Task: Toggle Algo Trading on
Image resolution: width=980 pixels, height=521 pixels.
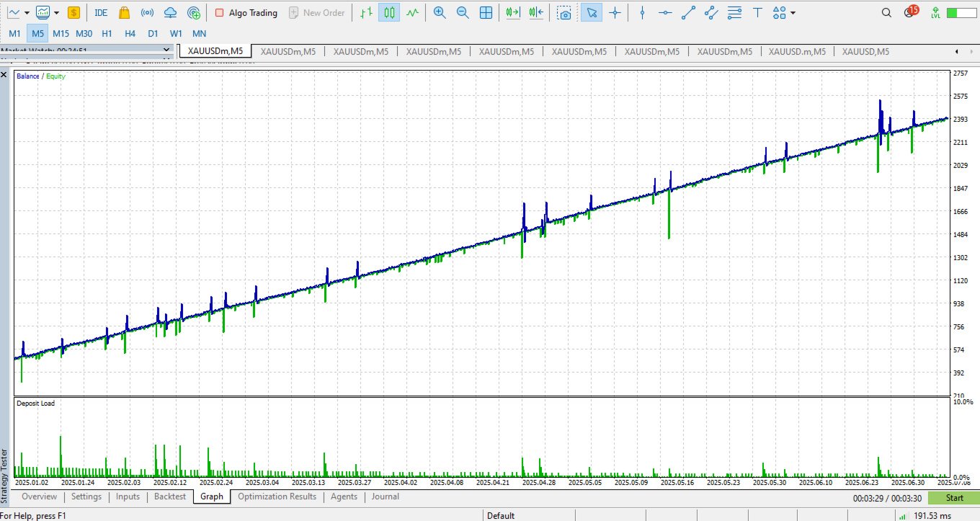Action: (246, 12)
